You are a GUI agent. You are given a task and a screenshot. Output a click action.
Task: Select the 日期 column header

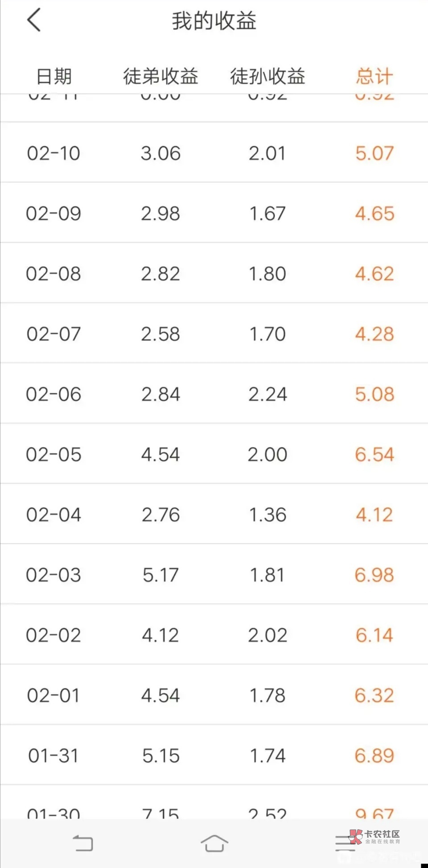53,76
